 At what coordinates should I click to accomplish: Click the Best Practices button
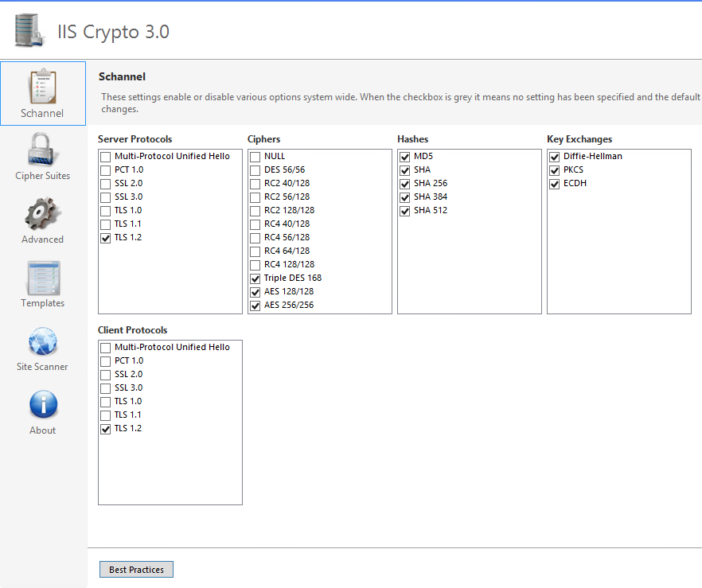click(136, 570)
